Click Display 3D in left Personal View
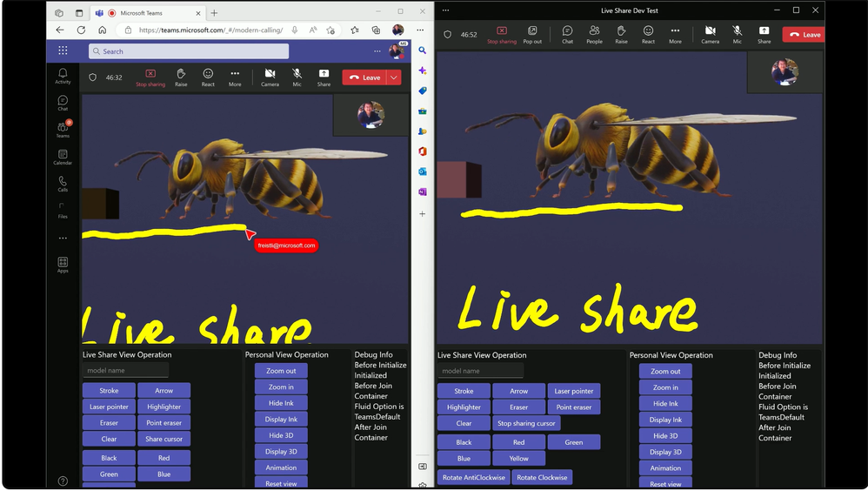Image resolution: width=868 pixels, height=491 pixels. click(281, 451)
